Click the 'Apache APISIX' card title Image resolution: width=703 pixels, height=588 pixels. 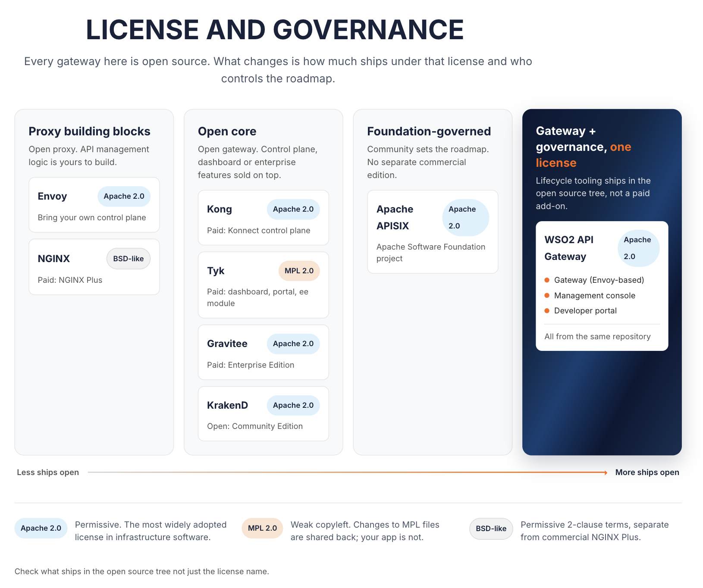(395, 218)
